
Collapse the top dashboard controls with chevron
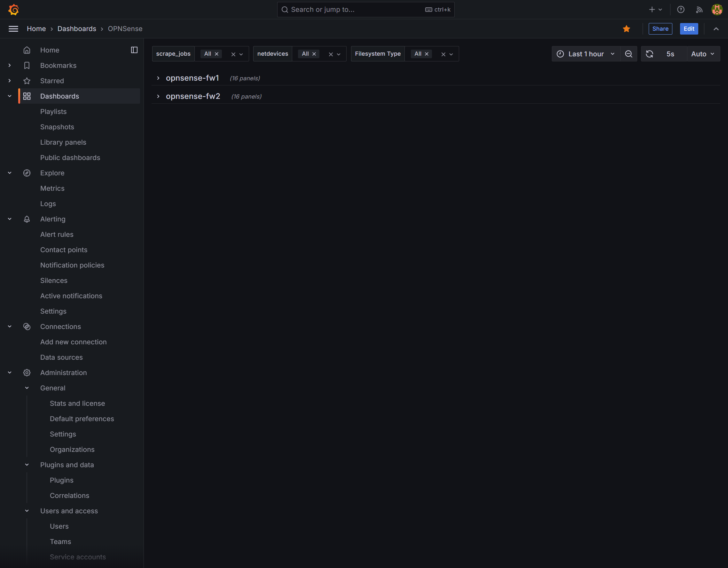(x=716, y=29)
